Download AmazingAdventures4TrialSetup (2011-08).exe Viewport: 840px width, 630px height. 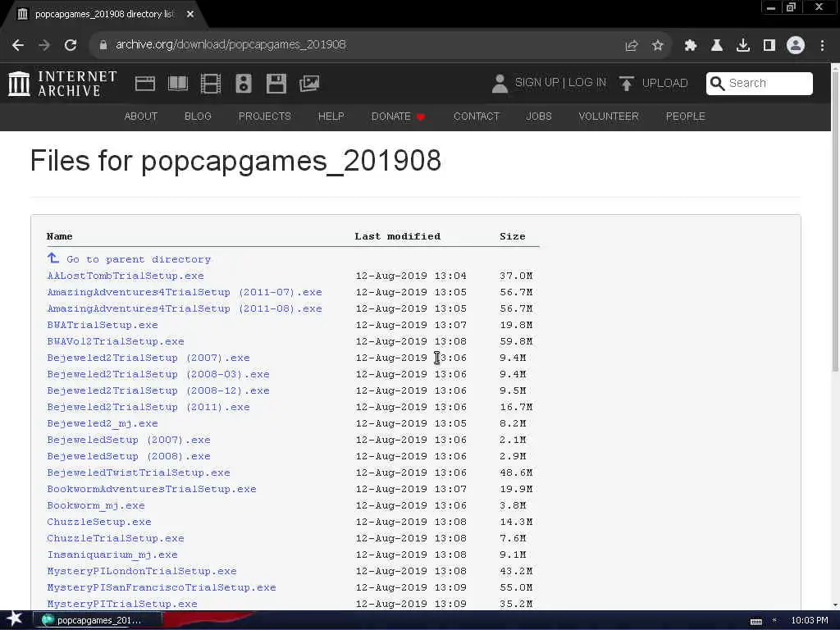pos(185,308)
